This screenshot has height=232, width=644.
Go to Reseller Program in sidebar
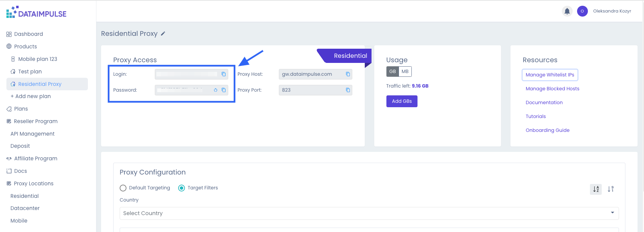pyautogui.click(x=35, y=121)
